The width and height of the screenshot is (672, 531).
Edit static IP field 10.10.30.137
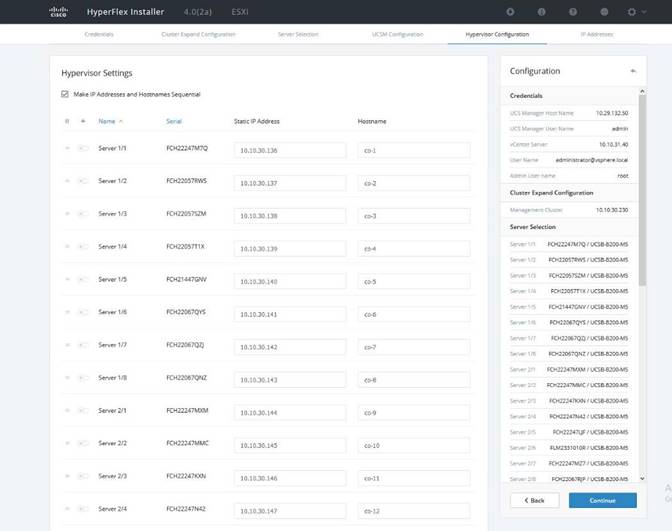click(290, 183)
